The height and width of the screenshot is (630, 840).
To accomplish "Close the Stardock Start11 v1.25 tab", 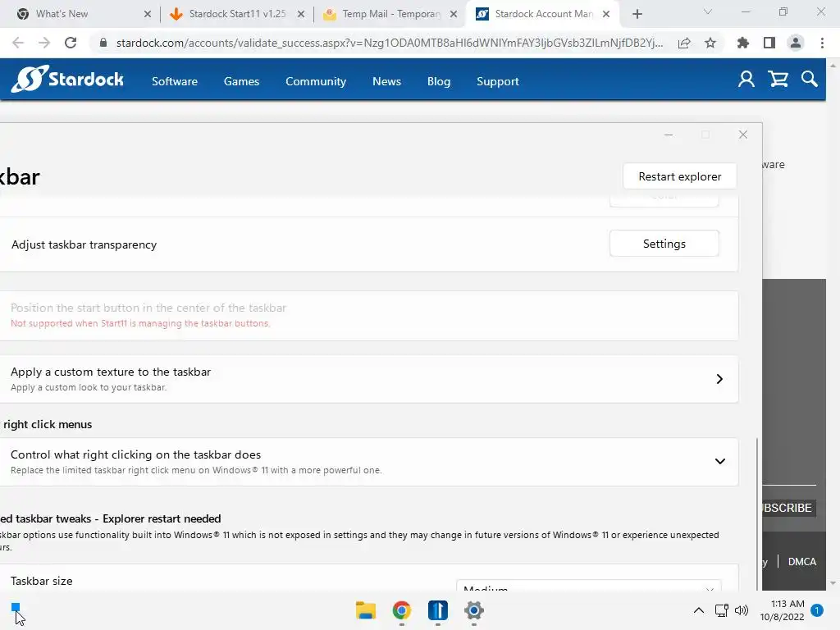I will click(301, 14).
